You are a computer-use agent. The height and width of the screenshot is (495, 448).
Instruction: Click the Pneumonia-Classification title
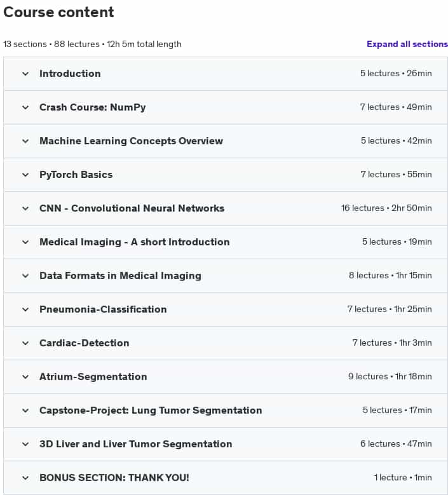coord(103,309)
